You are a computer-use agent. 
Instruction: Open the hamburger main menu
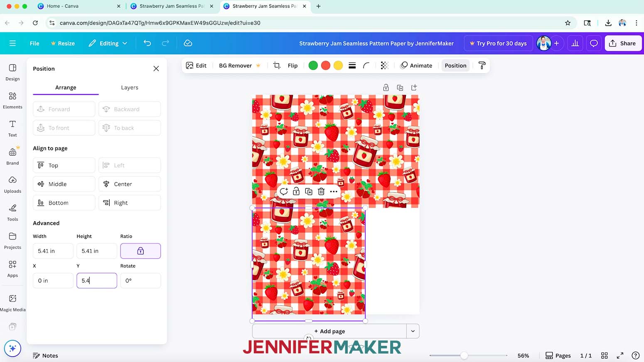[12, 43]
